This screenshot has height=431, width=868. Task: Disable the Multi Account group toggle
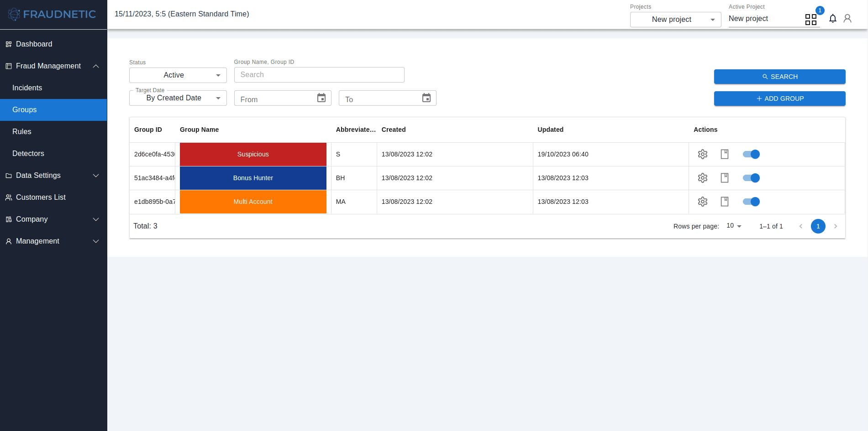[x=751, y=202]
